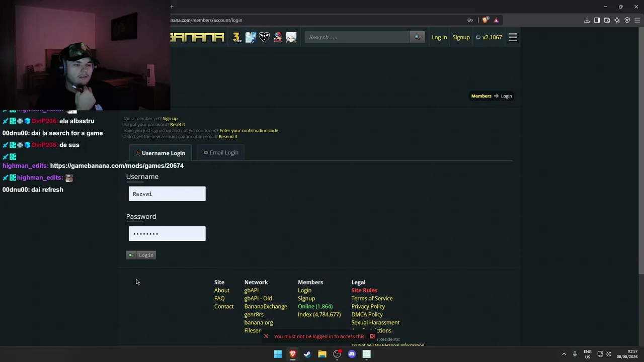This screenshot has width=644, height=362.
Task: Open the hamburger menu in site header
Action: click(513, 37)
